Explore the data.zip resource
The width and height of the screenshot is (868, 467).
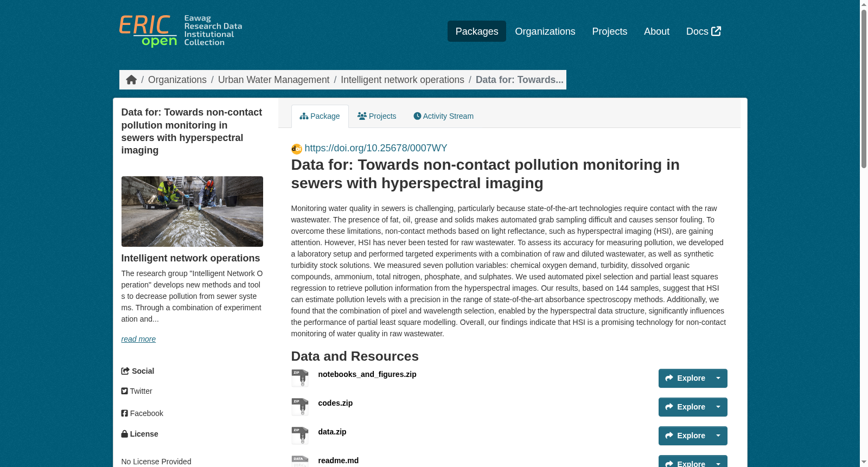coord(685,436)
